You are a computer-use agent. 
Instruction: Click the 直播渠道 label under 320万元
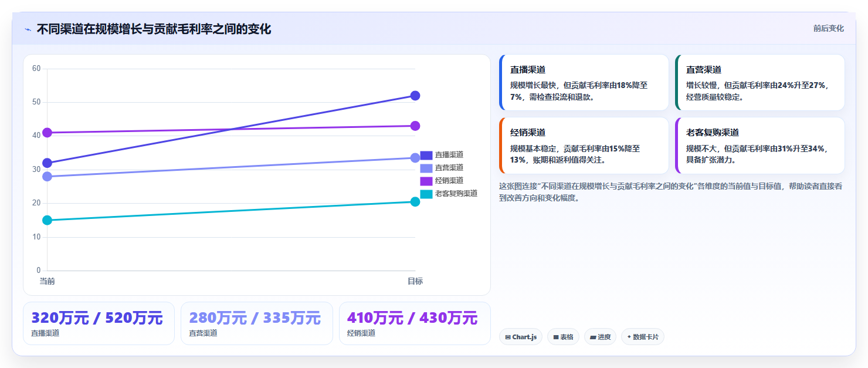pyautogui.click(x=45, y=333)
